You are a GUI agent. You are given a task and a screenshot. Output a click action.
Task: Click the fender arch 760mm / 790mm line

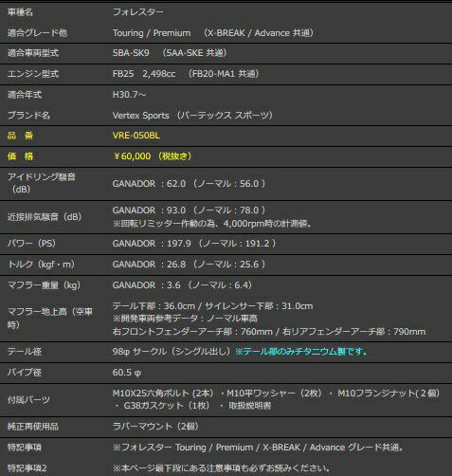click(269, 332)
